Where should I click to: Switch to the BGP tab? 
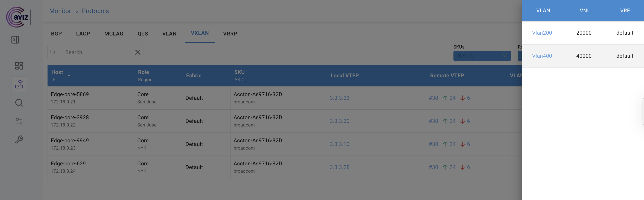(56, 34)
